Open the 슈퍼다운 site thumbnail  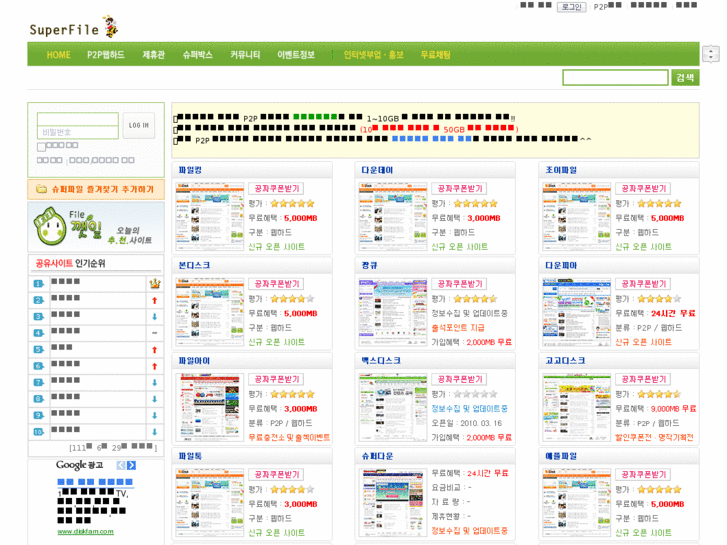point(393,503)
